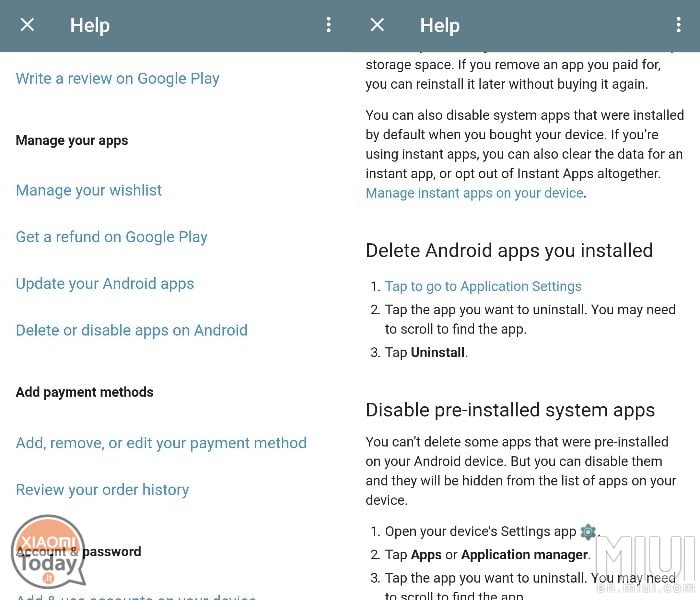Click 'Delete Android apps you installed' heading
Screen dimensions: 700x600
[509, 251]
